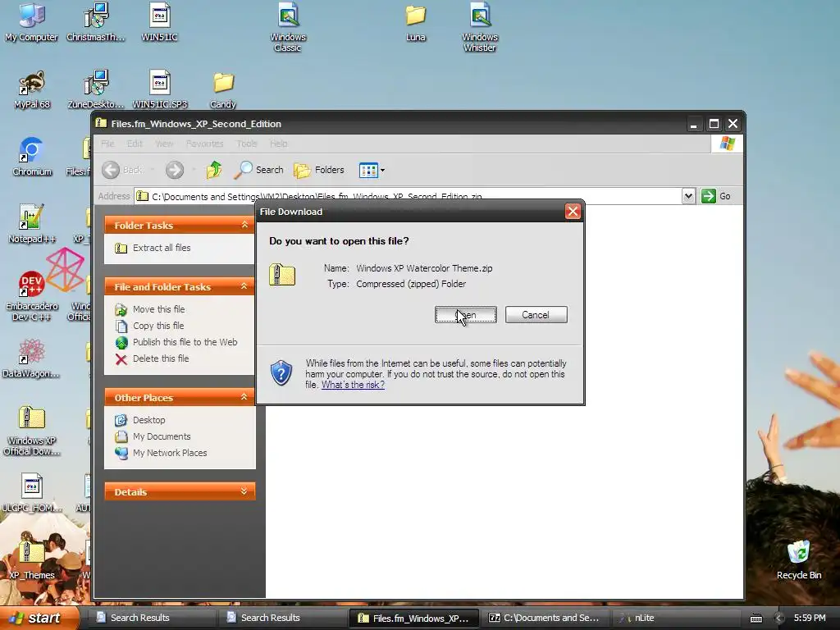The width and height of the screenshot is (840, 630).
Task: Select the Embarcadero Dev-C++ shortcut
Action: click(x=32, y=296)
